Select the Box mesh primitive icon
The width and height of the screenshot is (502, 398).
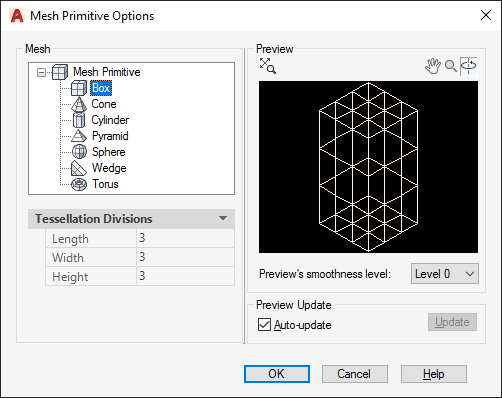point(79,88)
